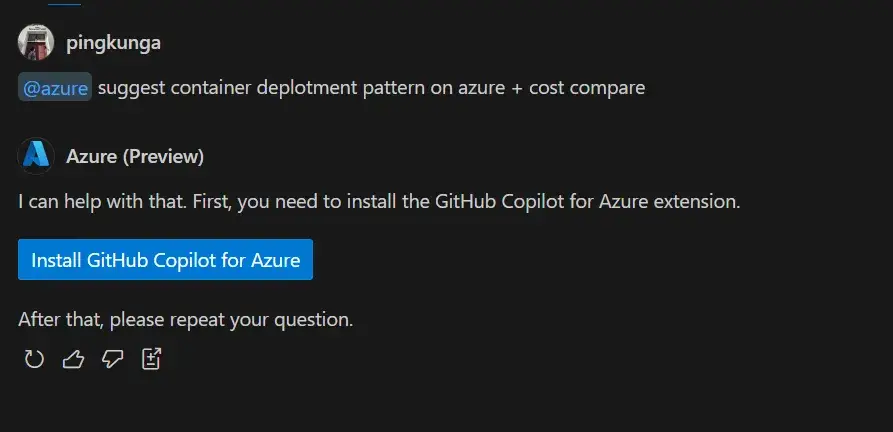Select the @azure participant mention chip
893x432 pixels.
55,87
